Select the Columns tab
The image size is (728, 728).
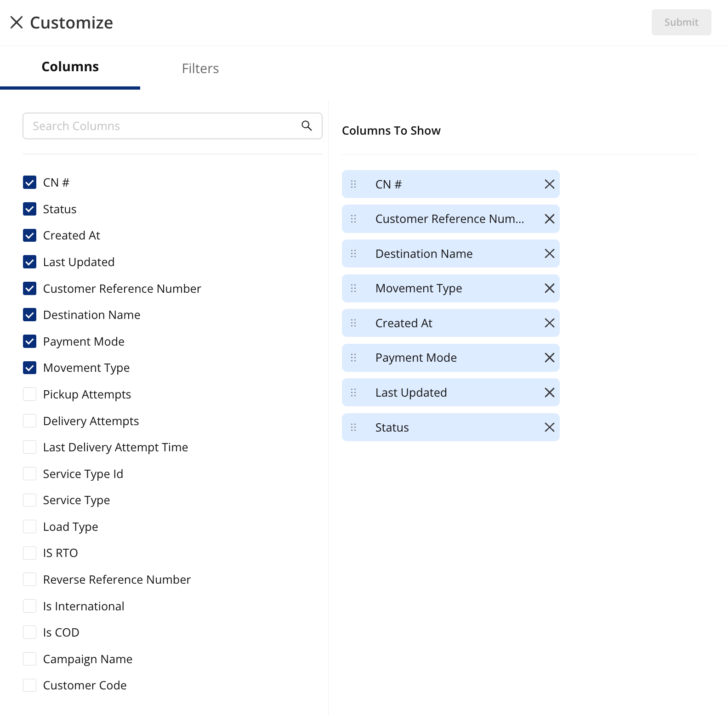tap(70, 67)
